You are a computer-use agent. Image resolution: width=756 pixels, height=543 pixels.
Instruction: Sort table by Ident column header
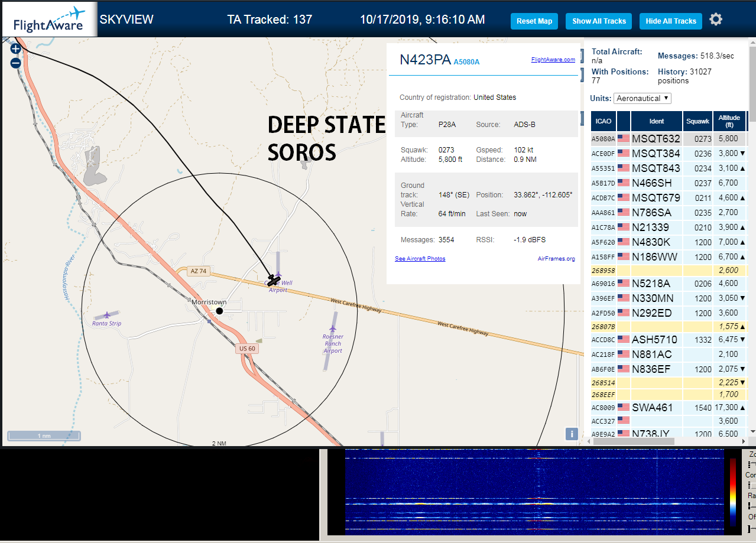coord(657,121)
